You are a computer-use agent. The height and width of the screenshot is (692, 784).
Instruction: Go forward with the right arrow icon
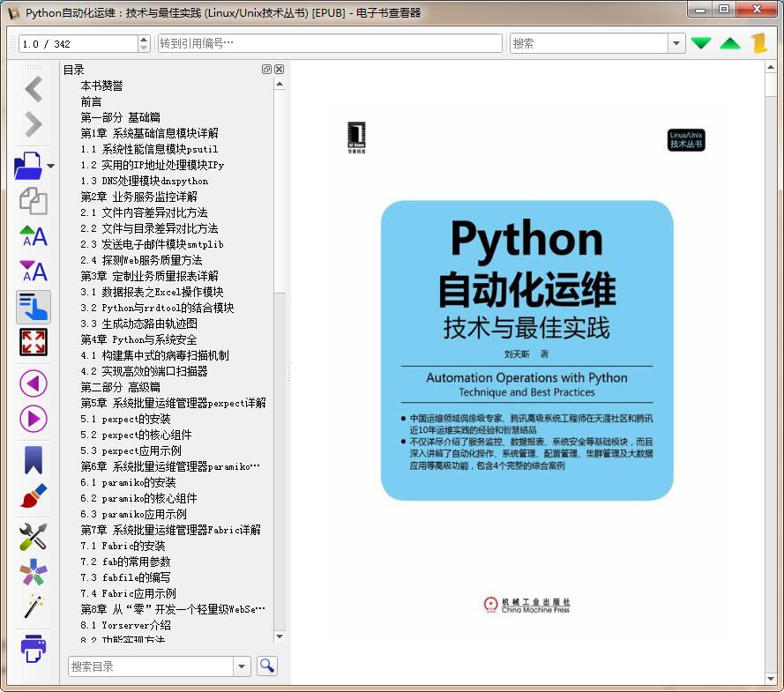pos(34,124)
